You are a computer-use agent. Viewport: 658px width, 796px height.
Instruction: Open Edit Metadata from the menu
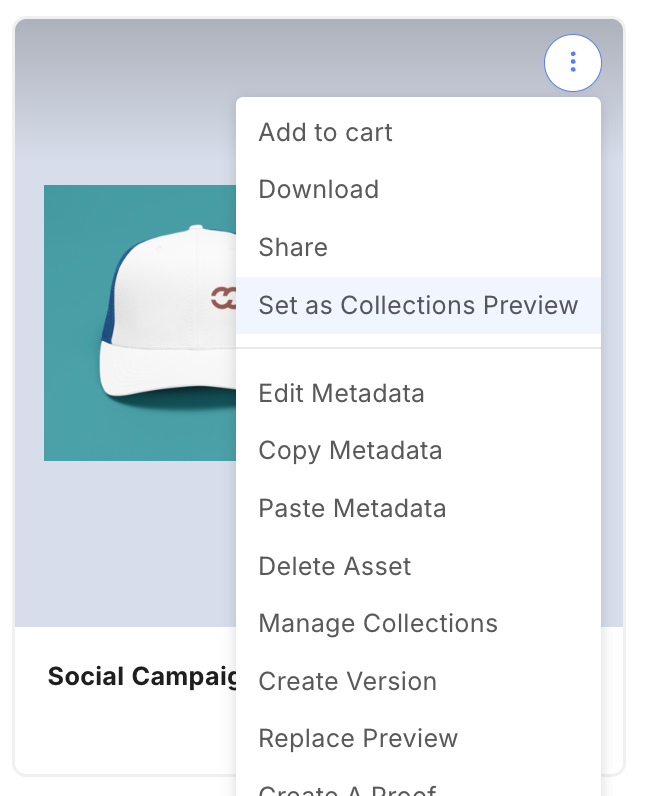coord(341,393)
